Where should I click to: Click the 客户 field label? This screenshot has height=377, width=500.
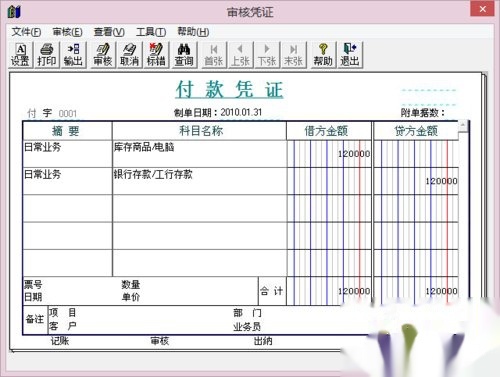point(62,326)
